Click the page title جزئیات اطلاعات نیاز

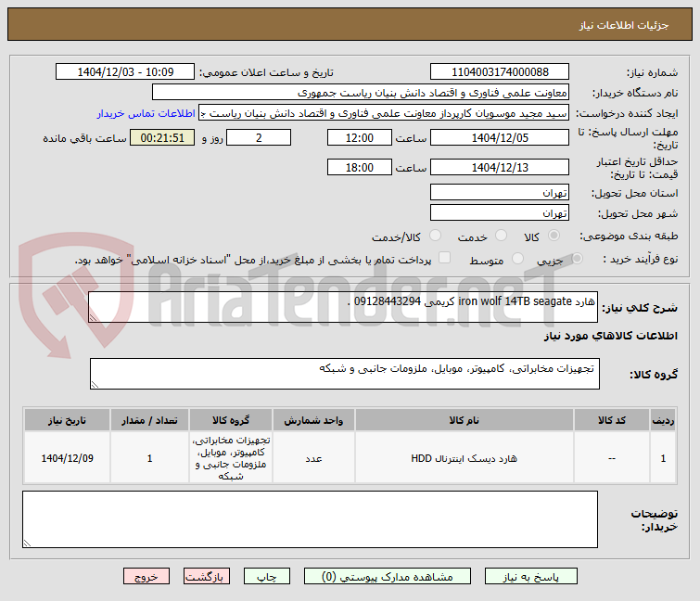(x=624, y=25)
